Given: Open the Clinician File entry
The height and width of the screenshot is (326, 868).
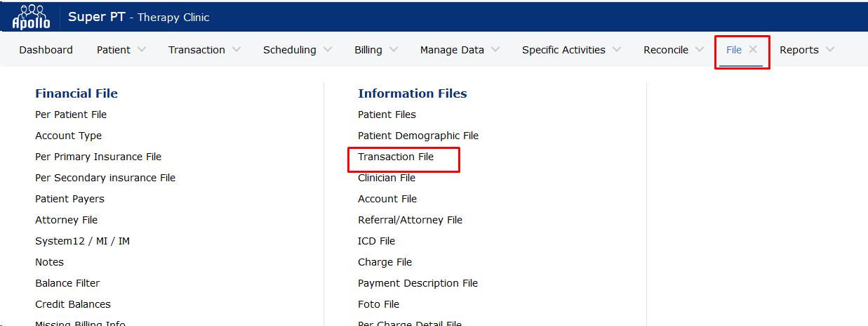Looking at the screenshot, I should point(387,178).
